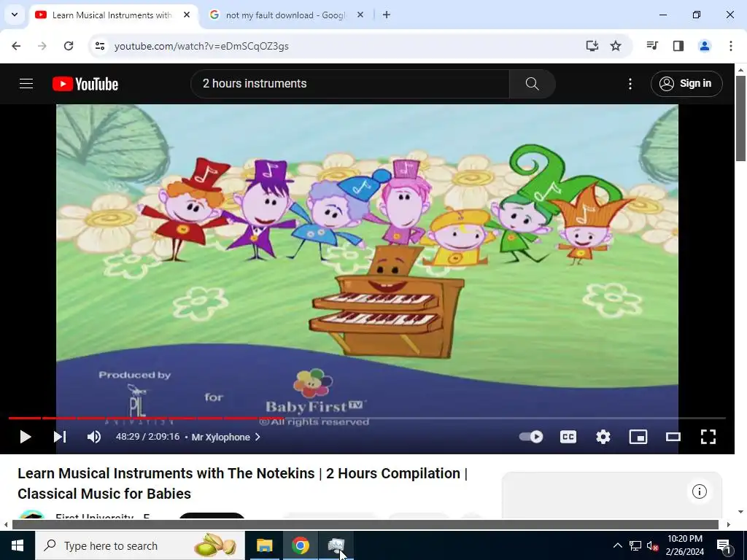Open the Chrome profile icon
The height and width of the screenshot is (560, 747).
704,46
